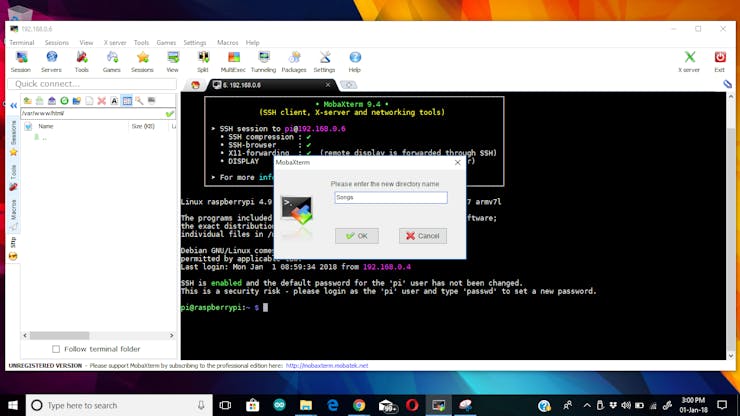740x416 pixels.
Task: Click the Name column header
Action: pos(46,126)
